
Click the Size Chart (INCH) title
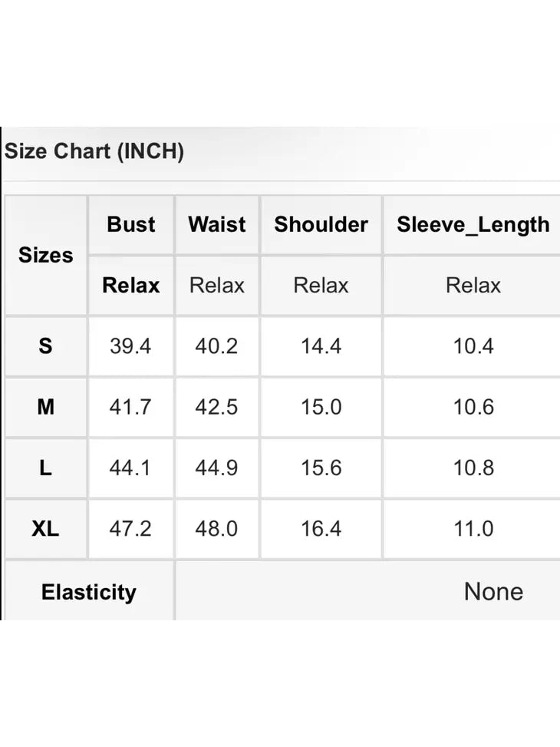pyautogui.click(x=94, y=151)
